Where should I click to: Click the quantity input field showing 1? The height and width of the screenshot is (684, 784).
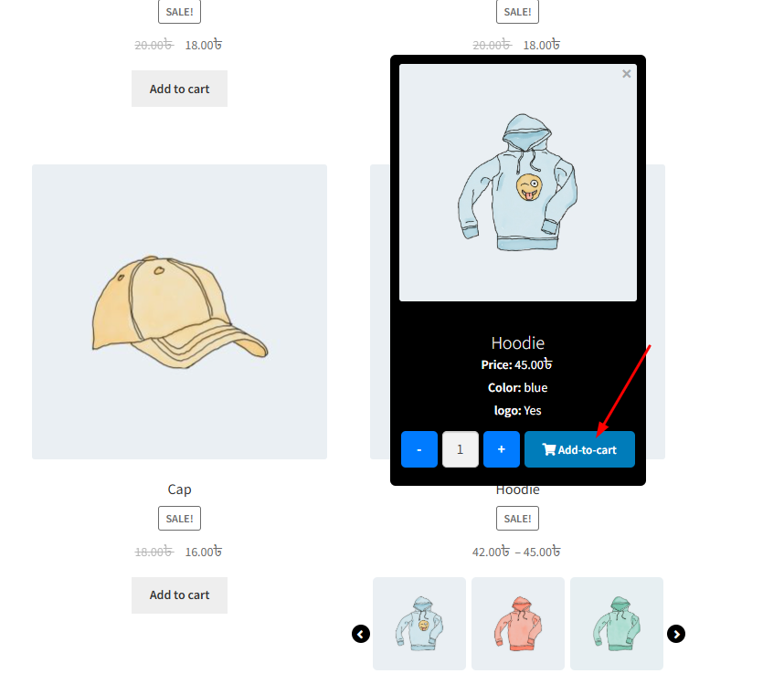tap(460, 449)
